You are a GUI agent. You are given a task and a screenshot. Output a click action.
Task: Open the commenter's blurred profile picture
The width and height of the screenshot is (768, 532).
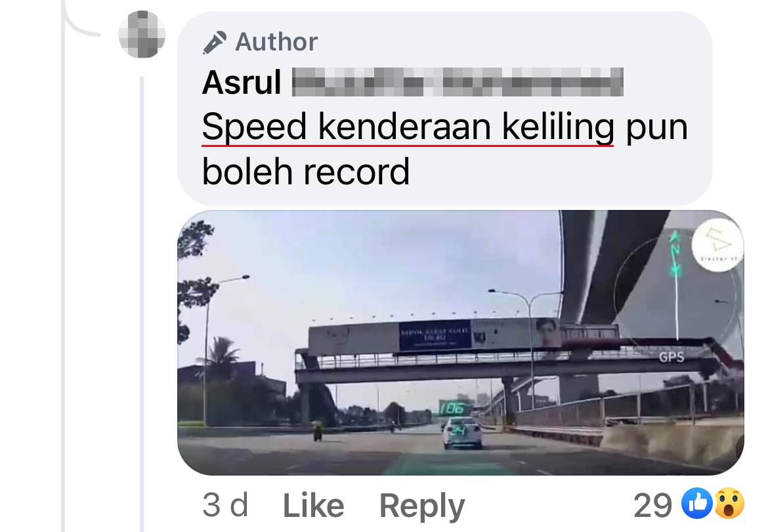click(142, 34)
